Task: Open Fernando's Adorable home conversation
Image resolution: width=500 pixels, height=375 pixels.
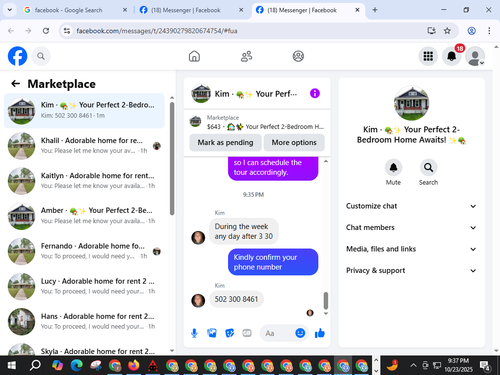Action: [84, 251]
